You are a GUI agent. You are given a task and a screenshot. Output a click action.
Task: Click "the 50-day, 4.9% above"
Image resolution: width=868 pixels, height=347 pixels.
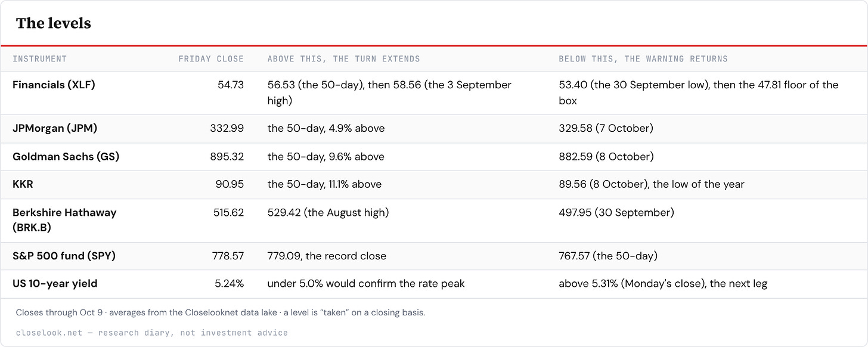pos(326,128)
